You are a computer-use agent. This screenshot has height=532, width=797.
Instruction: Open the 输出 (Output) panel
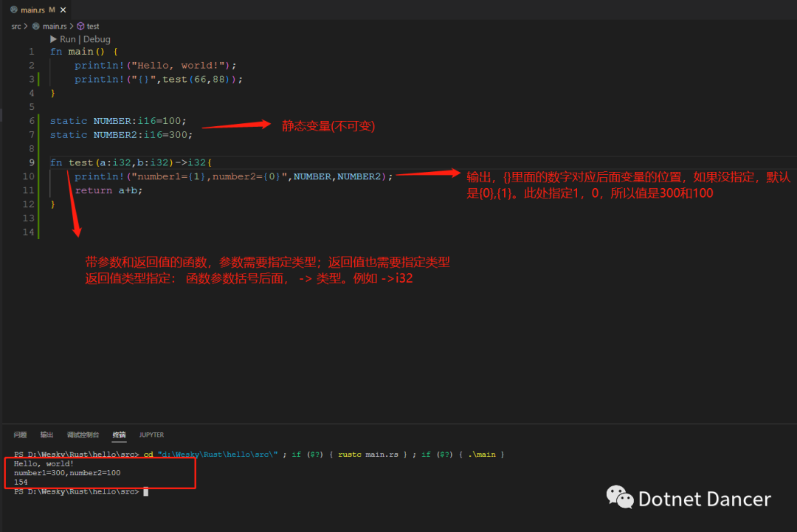click(46, 435)
